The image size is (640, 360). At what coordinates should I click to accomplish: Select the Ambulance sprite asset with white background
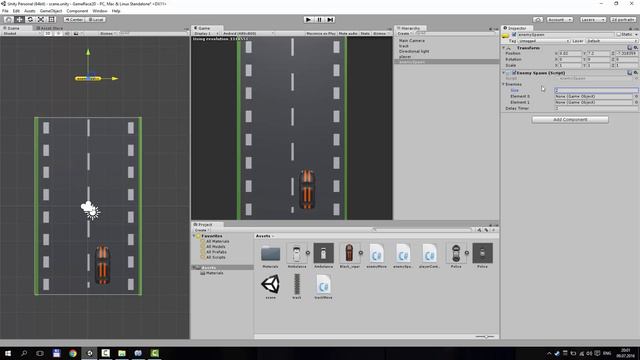click(297, 254)
